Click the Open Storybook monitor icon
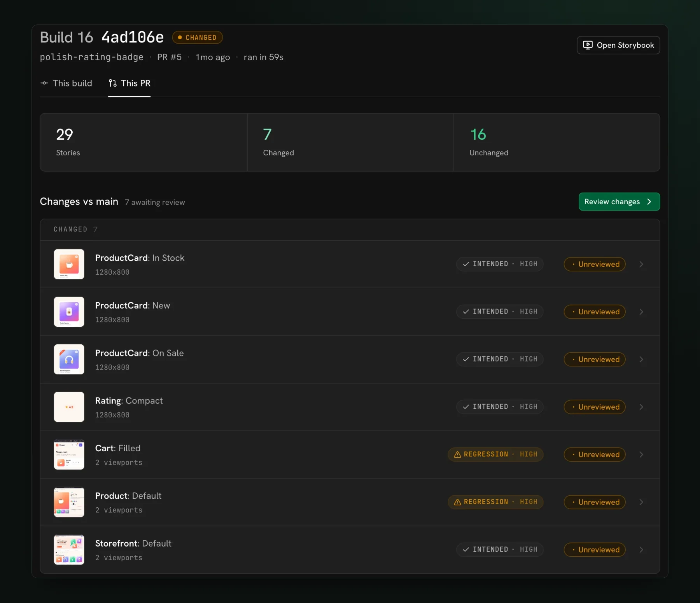The image size is (700, 603). point(588,45)
